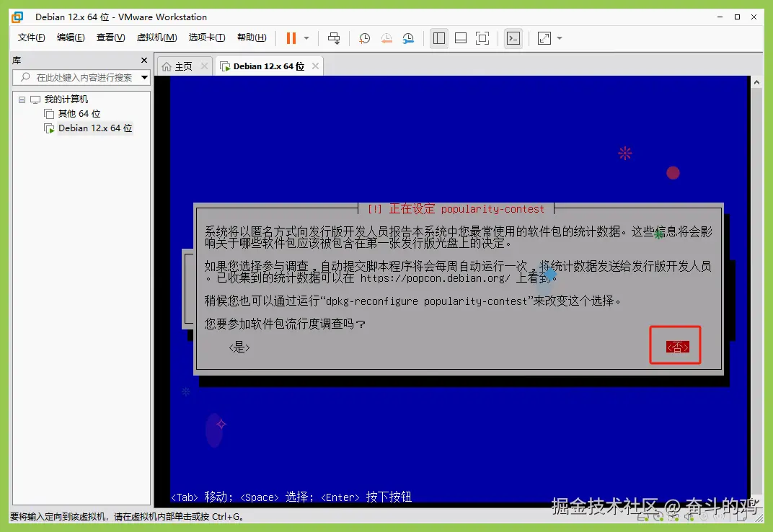This screenshot has height=532, width=773.
Task: Toggle console view button
Action: point(513,38)
